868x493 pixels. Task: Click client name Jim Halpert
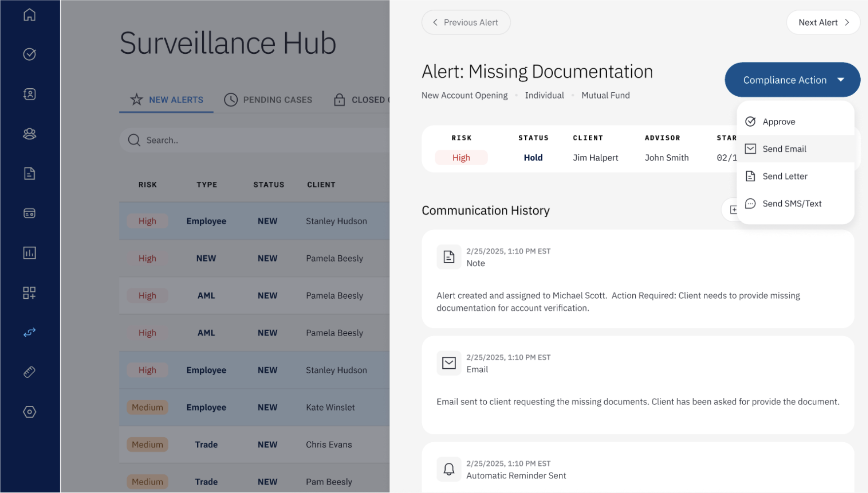595,158
